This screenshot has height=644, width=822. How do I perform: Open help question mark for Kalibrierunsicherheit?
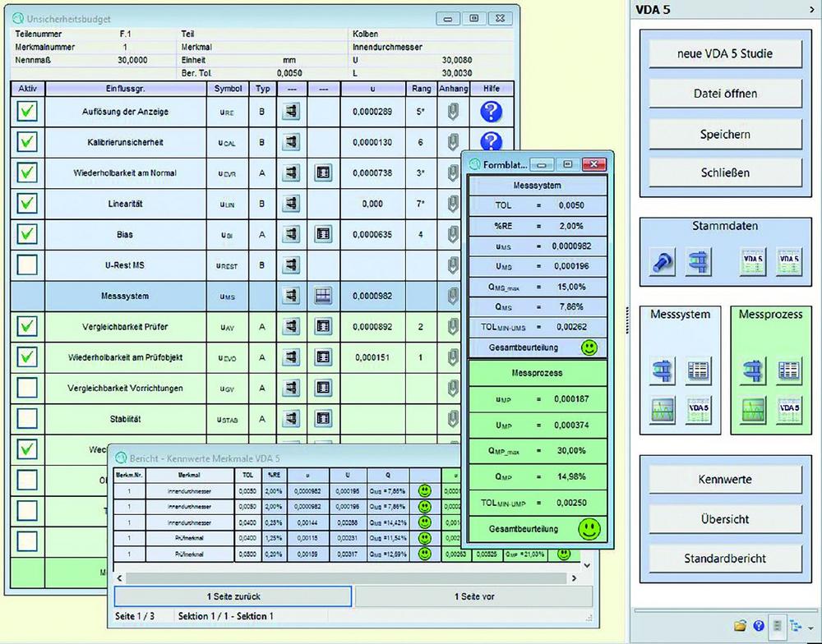492,140
